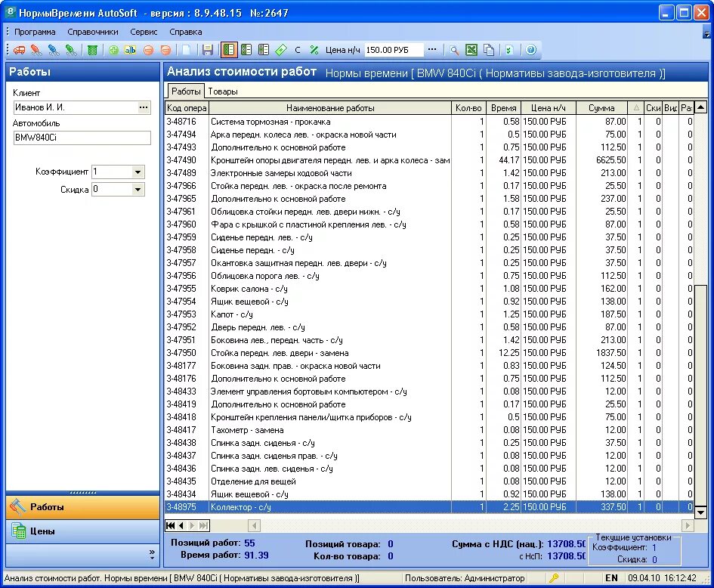
Task: Click the Кол-во column header
Action: pos(468,108)
